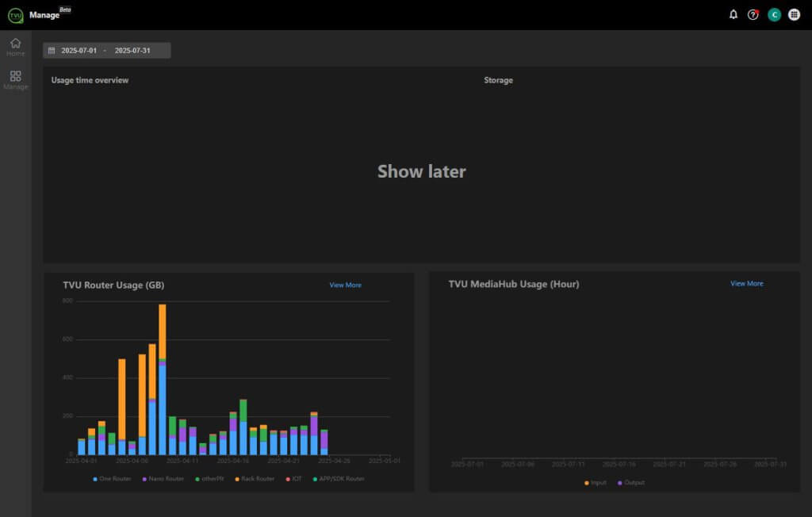Click the calendar icon in date range

52,50
